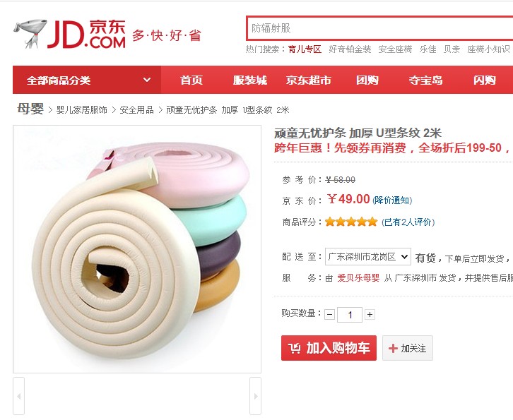This screenshot has width=513, height=420.
Task: Open the 广东深圳市龙岗区 delivery dropdown
Action: [x=368, y=257]
